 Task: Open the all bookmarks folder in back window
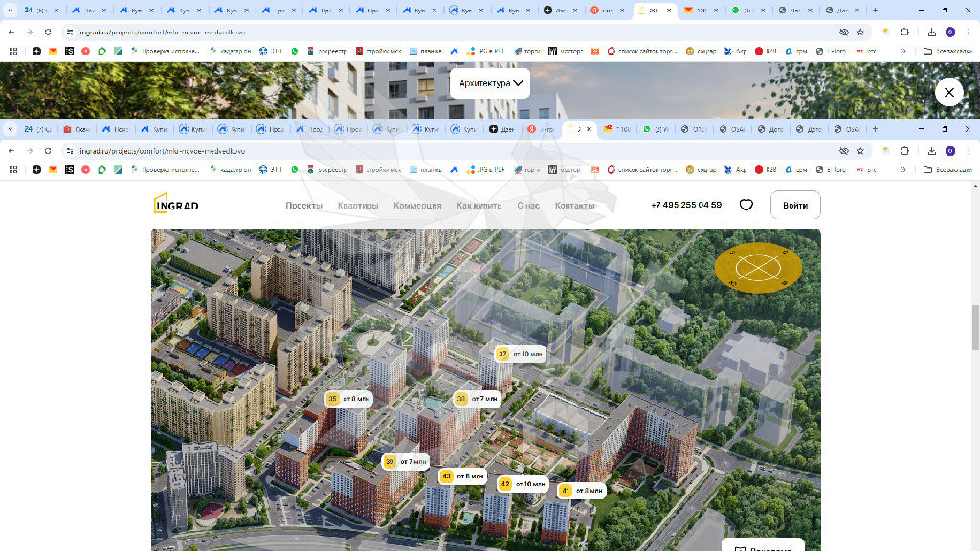point(947,51)
